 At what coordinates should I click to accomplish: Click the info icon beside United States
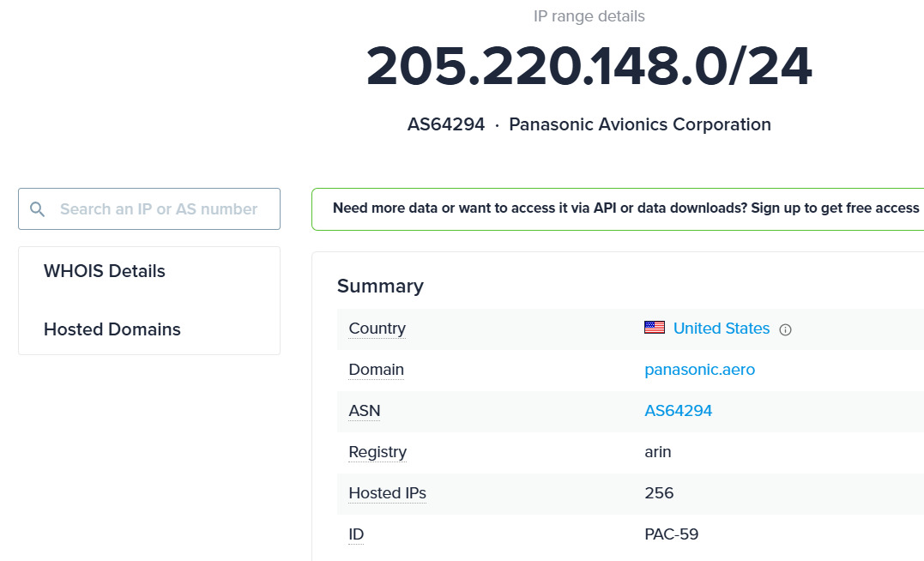pyautogui.click(x=785, y=329)
